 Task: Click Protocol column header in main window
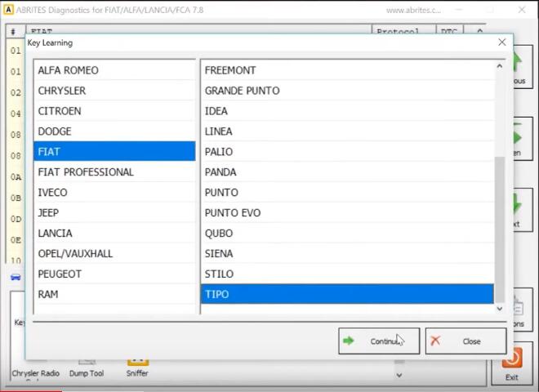tap(404, 31)
